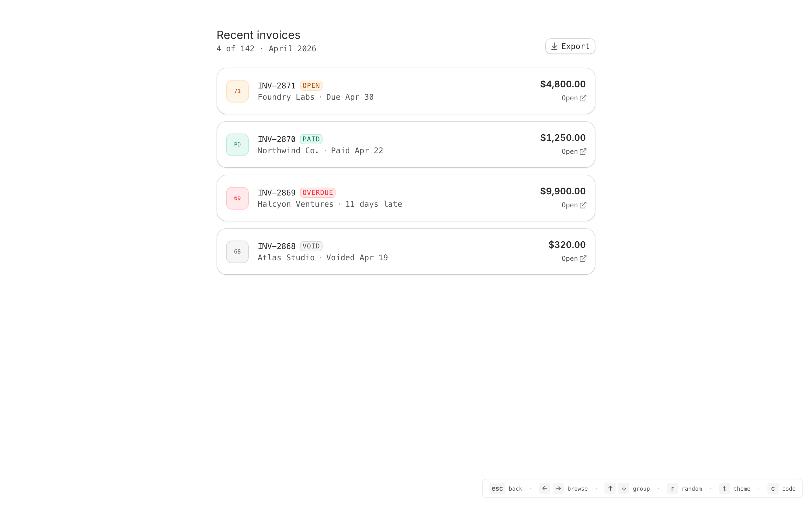Click the down arrow group key
The image size is (812, 507).
pyautogui.click(x=623, y=488)
